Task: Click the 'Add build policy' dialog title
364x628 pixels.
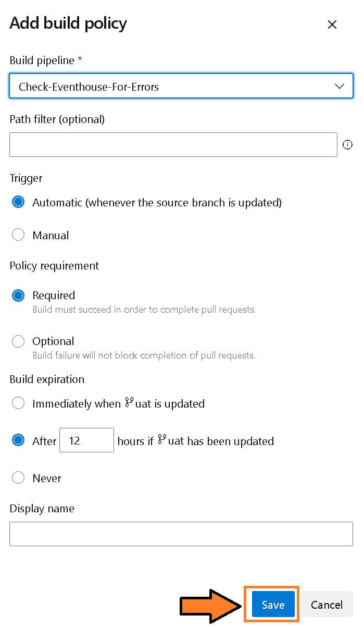Action: pos(68,23)
